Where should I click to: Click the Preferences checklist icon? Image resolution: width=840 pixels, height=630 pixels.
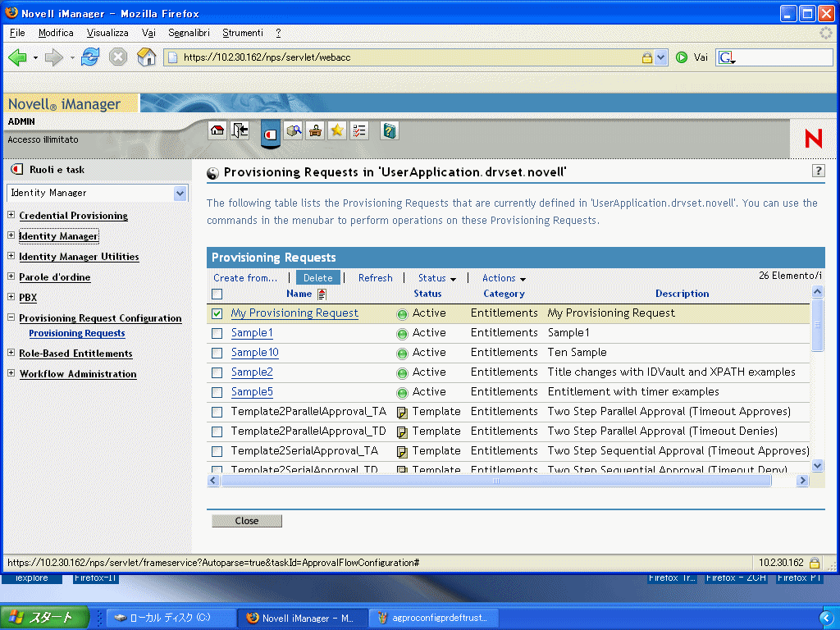coord(358,131)
